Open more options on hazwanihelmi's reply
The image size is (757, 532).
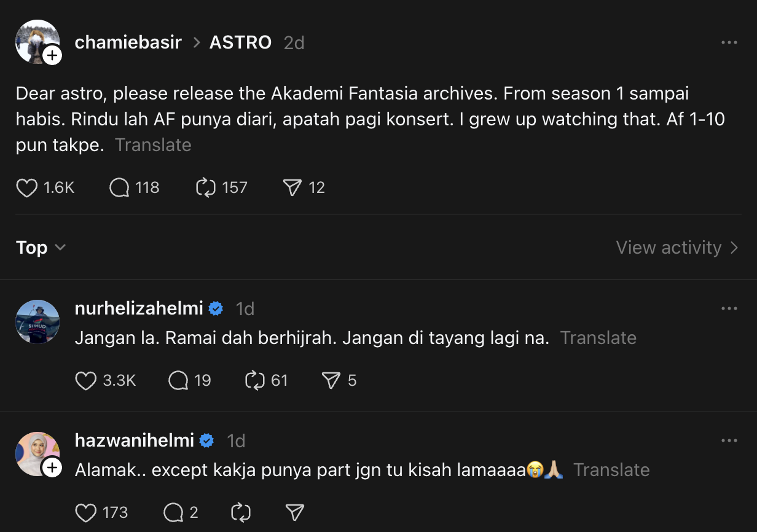[729, 440]
